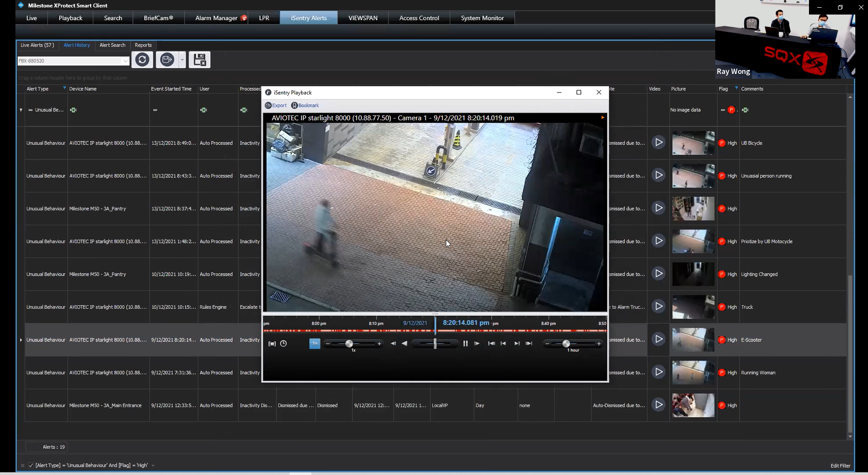
Task: Play video for Lighting Changed alert row
Action: (658, 274)
